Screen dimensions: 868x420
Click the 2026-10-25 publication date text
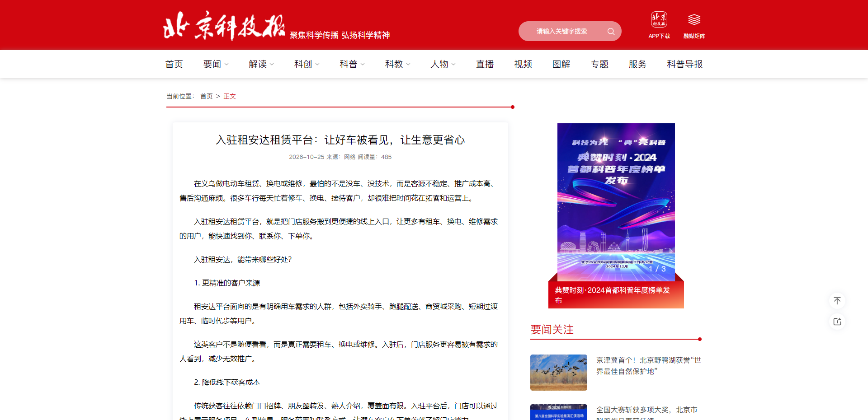click(x=307, y=157)
